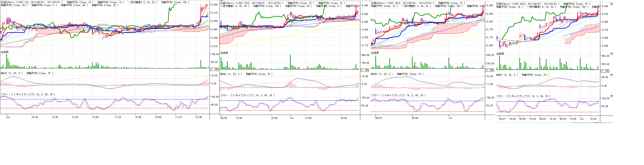The width and height of the screenshot is (644, 165).
Task: Open the MACD pane dropdown on 60分 chart
Action: coord(612,75)
